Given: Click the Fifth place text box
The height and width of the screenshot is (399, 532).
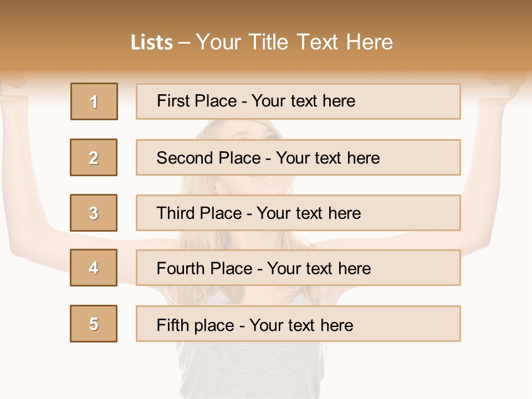Looking at the screenshot, I should (298, 324).
